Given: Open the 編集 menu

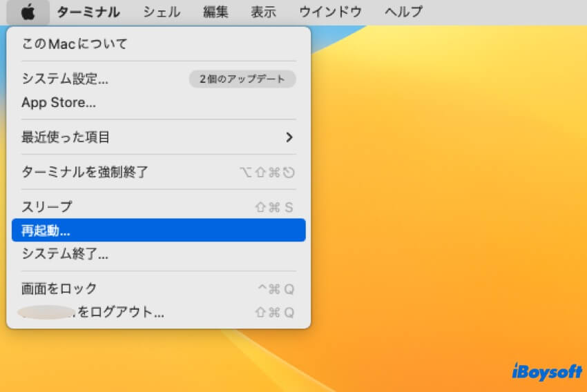Looking at the screenshot, I should 215,12.
